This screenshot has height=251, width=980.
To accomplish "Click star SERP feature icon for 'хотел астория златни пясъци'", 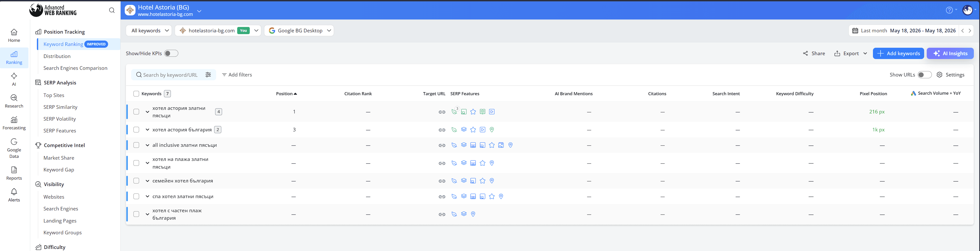I will pyautogui.click(x=473, y=112).
